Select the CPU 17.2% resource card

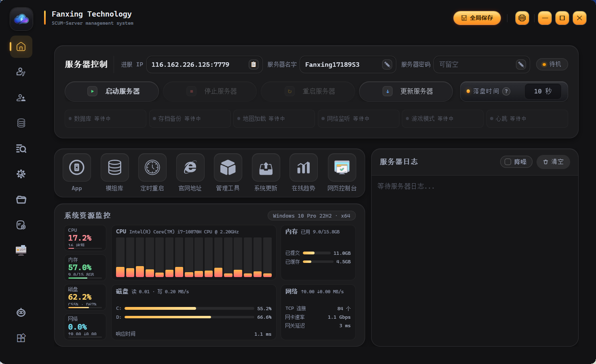tap(85, 238)
